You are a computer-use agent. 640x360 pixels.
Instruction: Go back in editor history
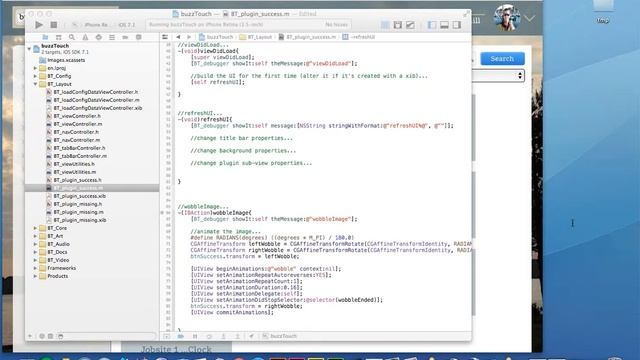[178, 37]
